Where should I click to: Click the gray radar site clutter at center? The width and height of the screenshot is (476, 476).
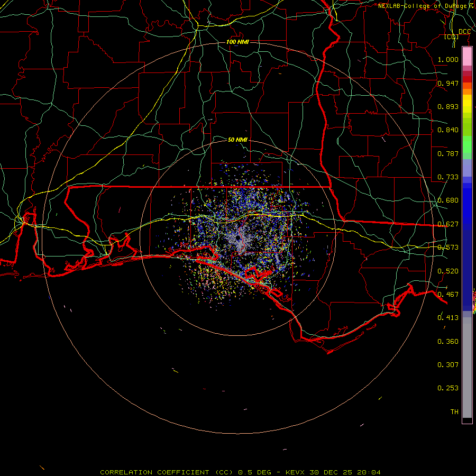239,240
